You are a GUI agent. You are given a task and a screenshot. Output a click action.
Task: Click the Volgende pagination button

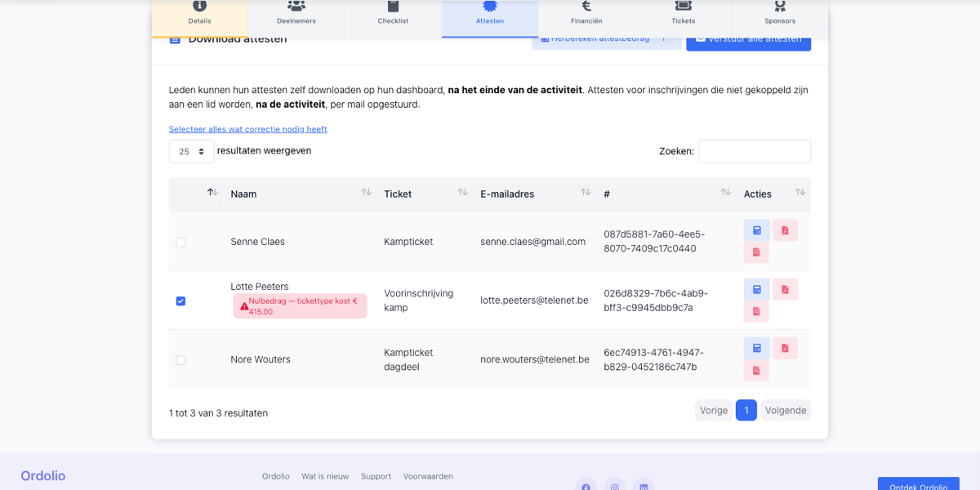point(786,410)
